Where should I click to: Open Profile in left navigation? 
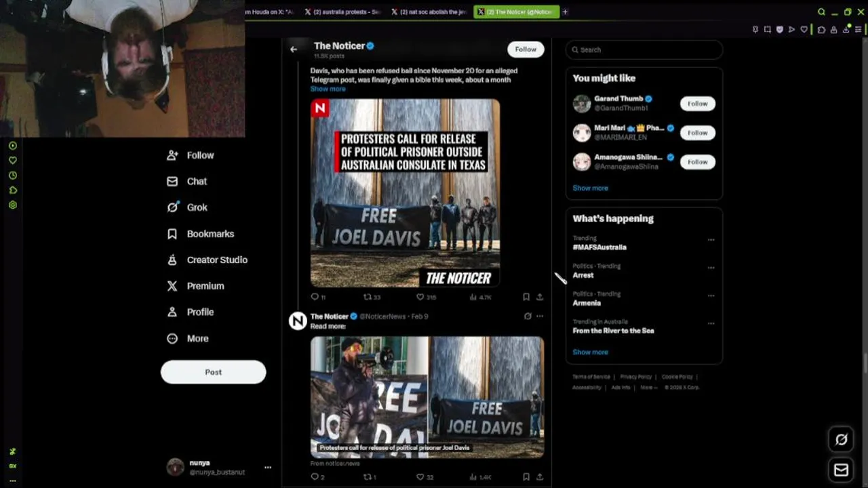(191, 312)
